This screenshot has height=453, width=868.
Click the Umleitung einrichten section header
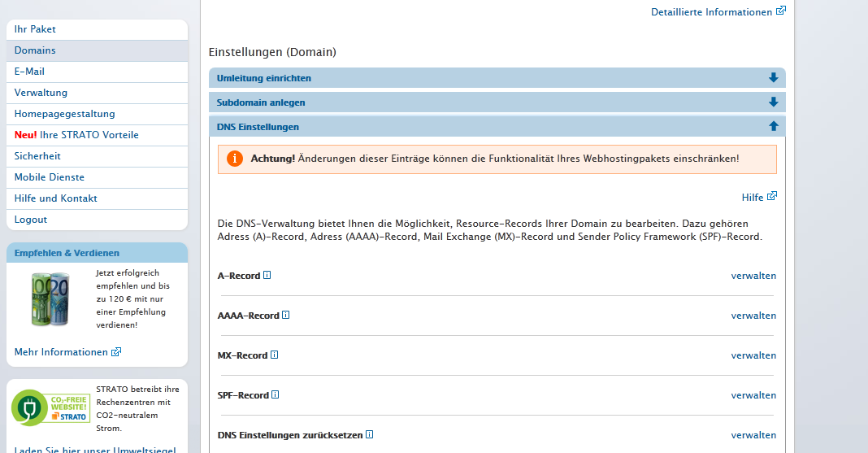click(497, 78)
